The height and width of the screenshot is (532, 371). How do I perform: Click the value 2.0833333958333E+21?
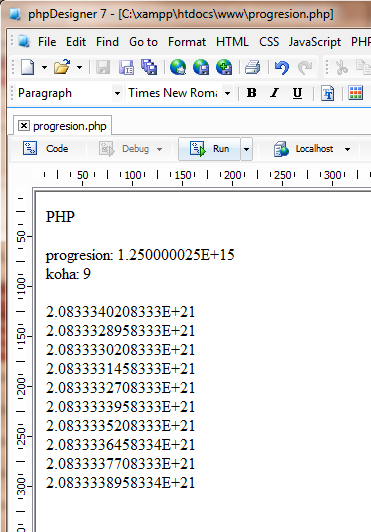(x=120, y=407)
